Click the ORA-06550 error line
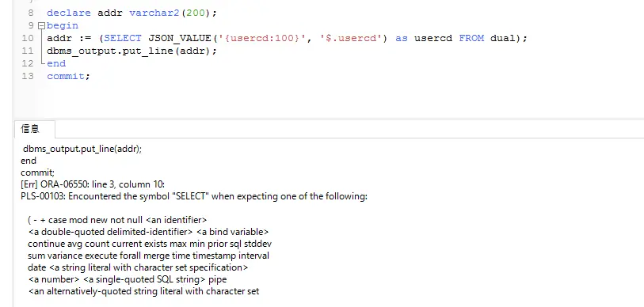The height and width of the screenshot is (307, 644). click(93, 184)
